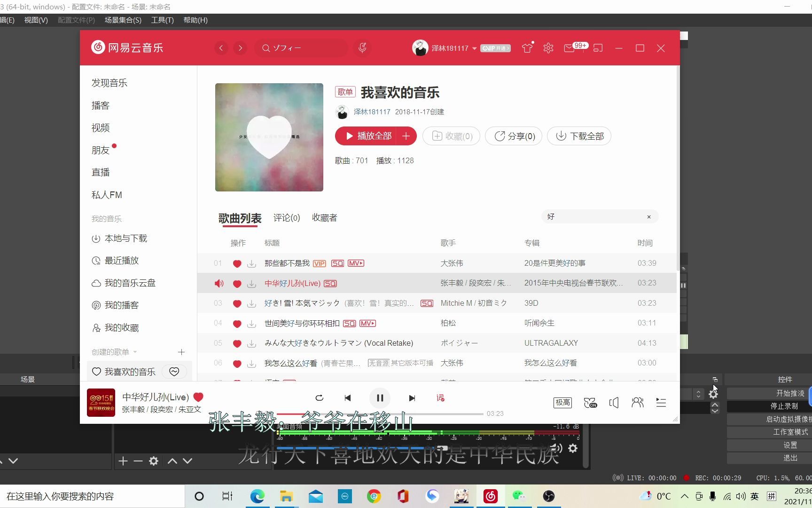
Task: Unlike the song 中华好儿孙(Live) in list
Action: click(x=237, y=284)
